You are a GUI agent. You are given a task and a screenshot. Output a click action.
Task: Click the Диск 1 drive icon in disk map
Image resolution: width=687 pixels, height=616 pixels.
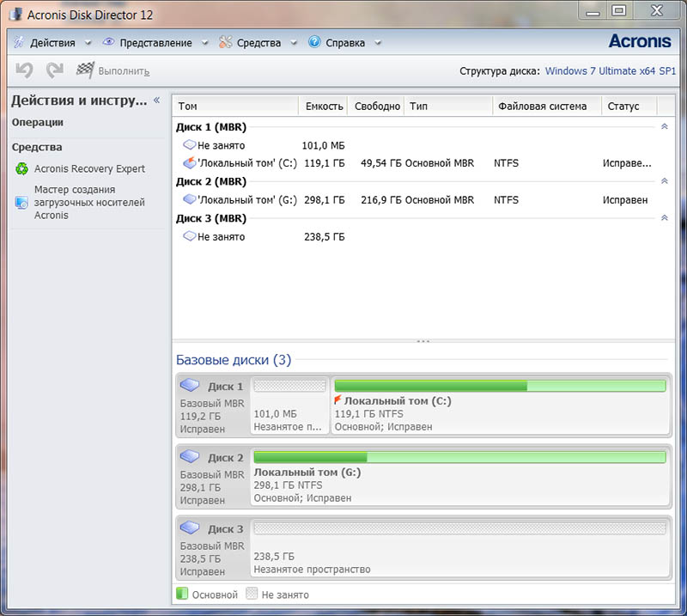click(x=190, y=385)
